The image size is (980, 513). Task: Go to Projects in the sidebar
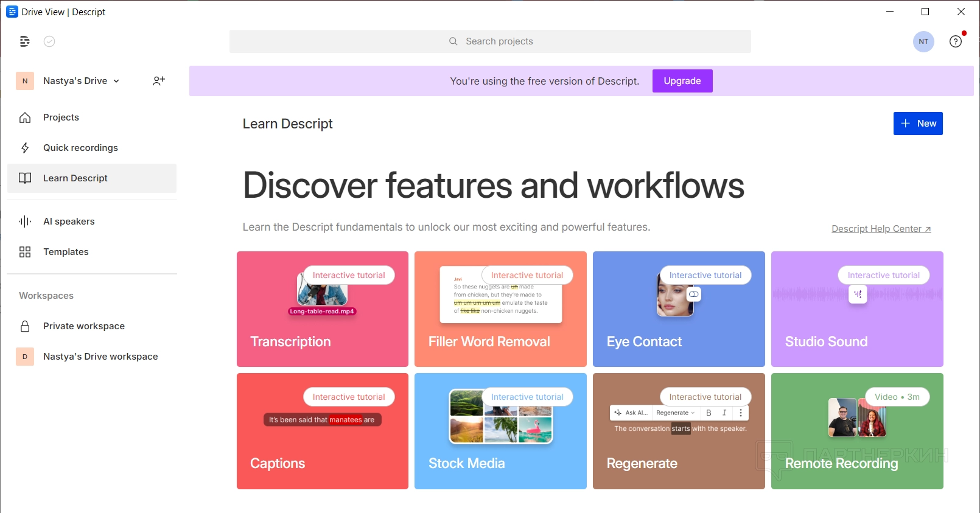[x=92, y=117]
